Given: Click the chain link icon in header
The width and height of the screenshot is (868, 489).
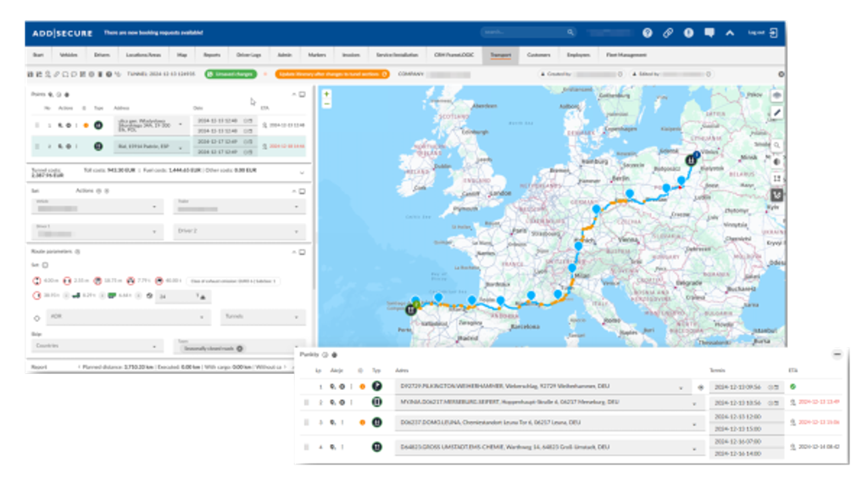Looking at the screenshot, I should pyautogui.click(x=668, y=33).
